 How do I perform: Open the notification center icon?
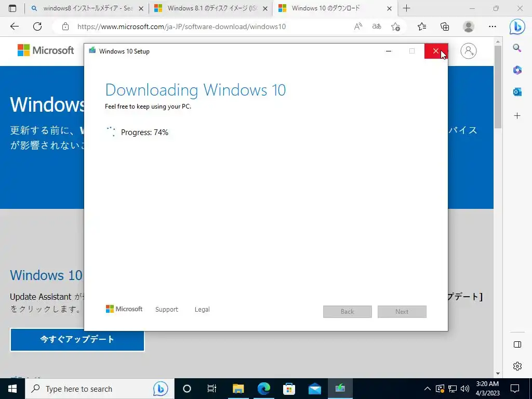point(515,389)
